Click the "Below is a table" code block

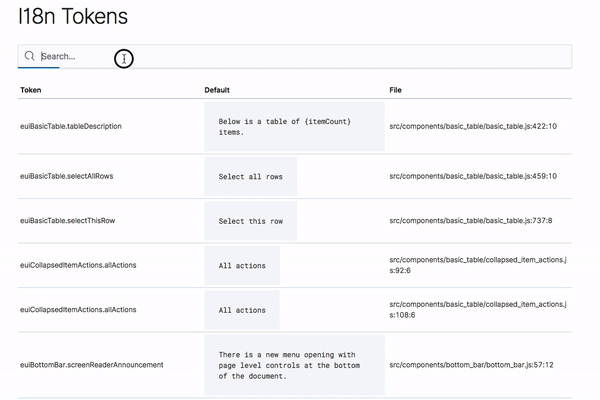(294, 126)
